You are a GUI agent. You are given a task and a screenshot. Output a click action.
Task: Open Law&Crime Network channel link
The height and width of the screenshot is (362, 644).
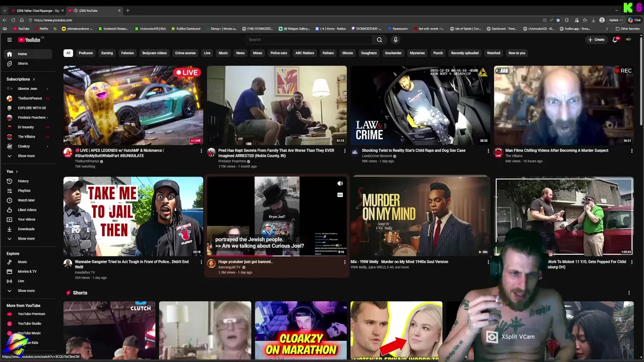pyautogui.click(x=377, y=156)
